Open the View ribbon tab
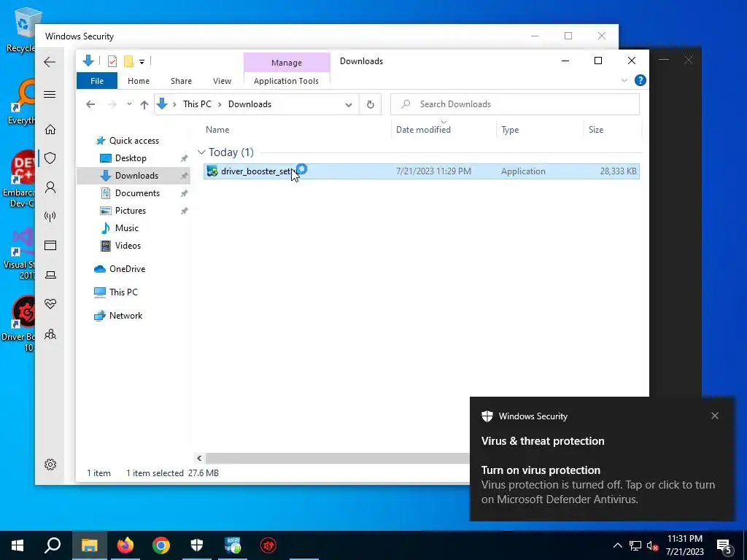 [x=222, y=81]
